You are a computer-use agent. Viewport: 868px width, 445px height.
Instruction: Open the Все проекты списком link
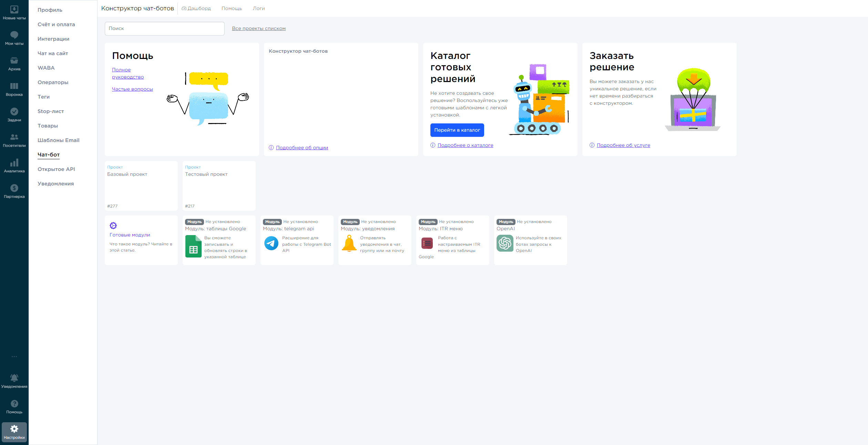(259, 28)
